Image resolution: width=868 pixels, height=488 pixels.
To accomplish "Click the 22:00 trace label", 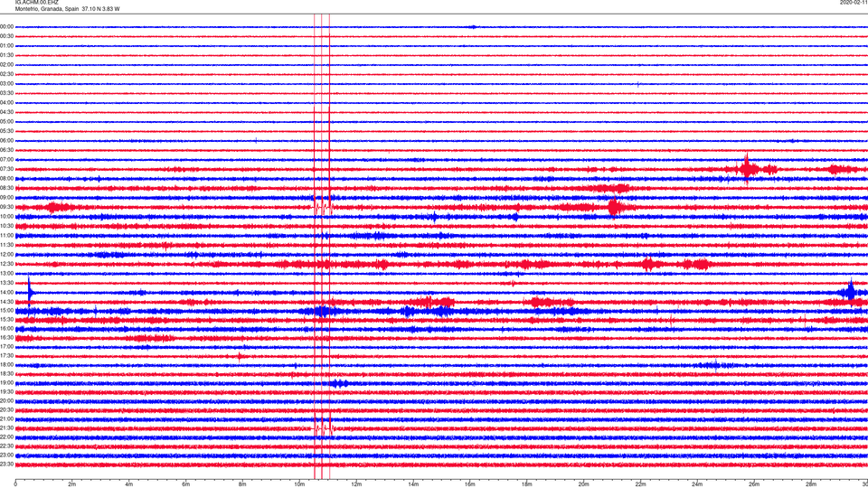I will pyautogui.click(x=7, y=437).
